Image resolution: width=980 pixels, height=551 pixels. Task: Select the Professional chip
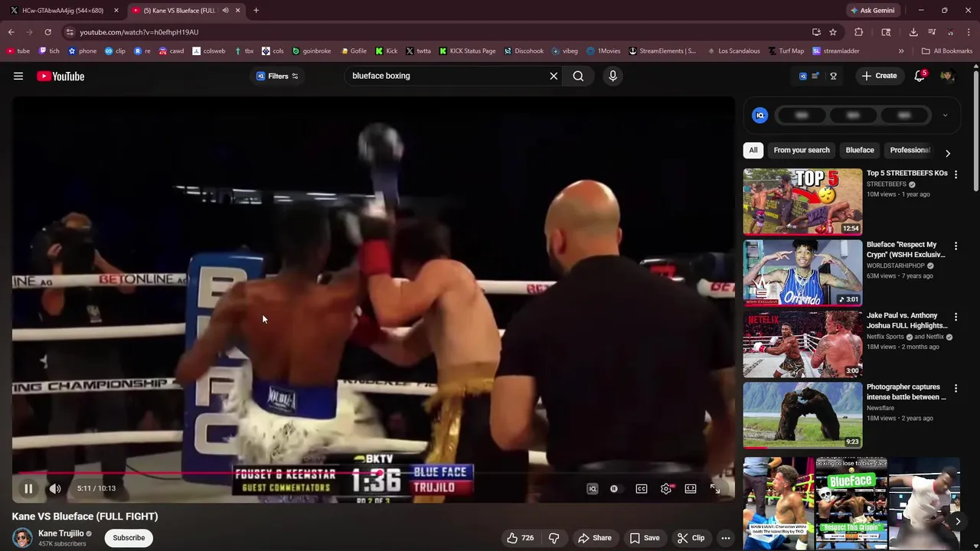910,150
